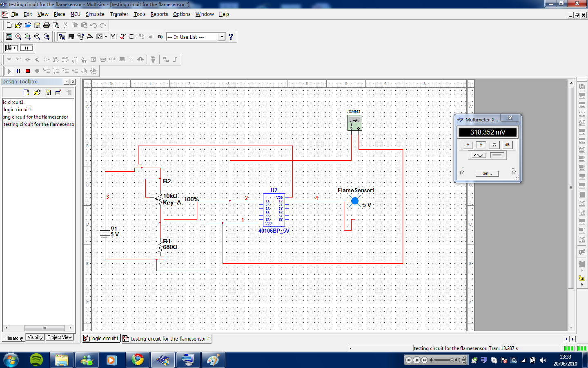Click the green Run simulation arrow
Screen dimensions: 588x368
pyautogui.click(x=9, y=71)
